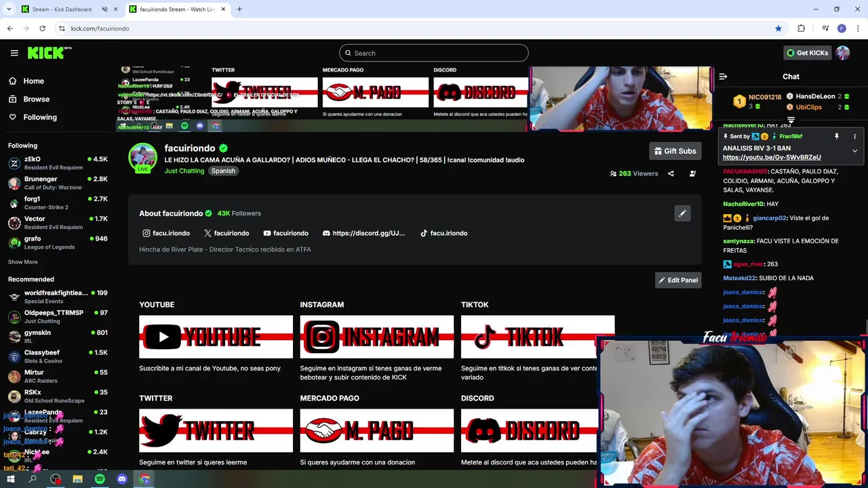The image size is (868, 488).
Task: Click the TikTok icon link facu.iriondo
Action: tap(443, 233)
